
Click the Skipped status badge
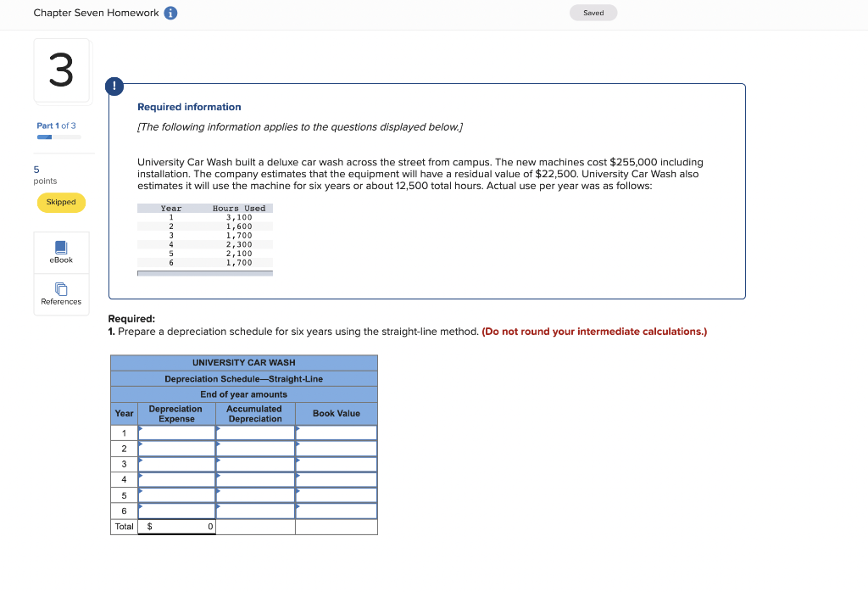61,202
